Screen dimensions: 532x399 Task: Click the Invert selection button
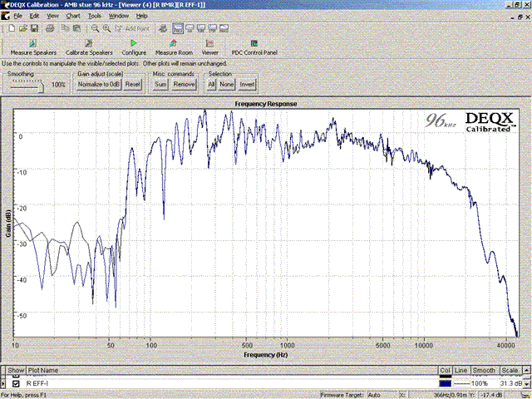(248, 85)
